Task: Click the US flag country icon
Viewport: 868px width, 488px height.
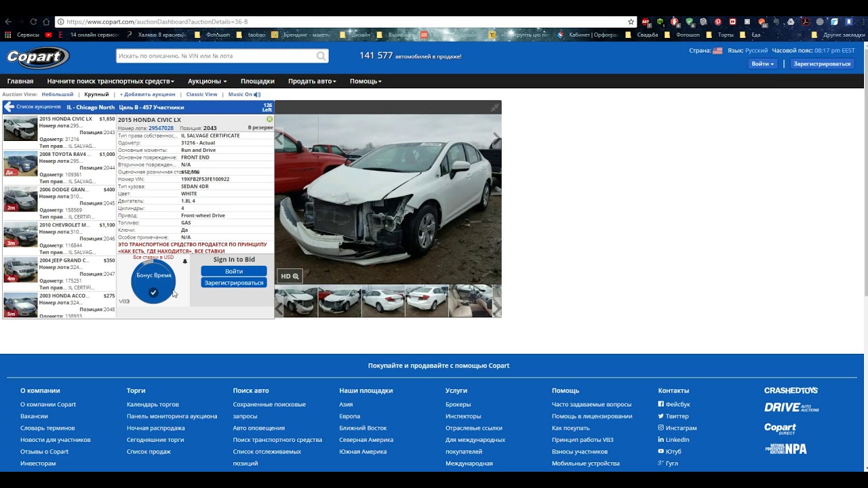Action: coord(717,51)
